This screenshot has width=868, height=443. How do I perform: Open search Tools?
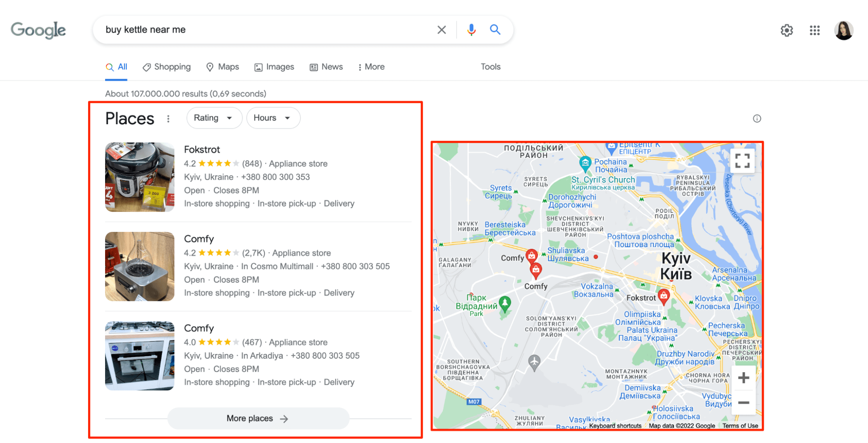491,67
